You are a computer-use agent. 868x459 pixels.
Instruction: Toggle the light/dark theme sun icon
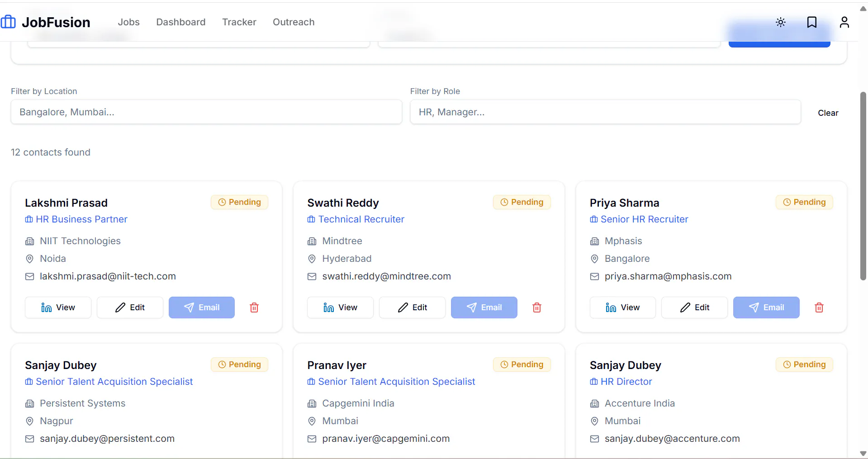tap(781, 22)
